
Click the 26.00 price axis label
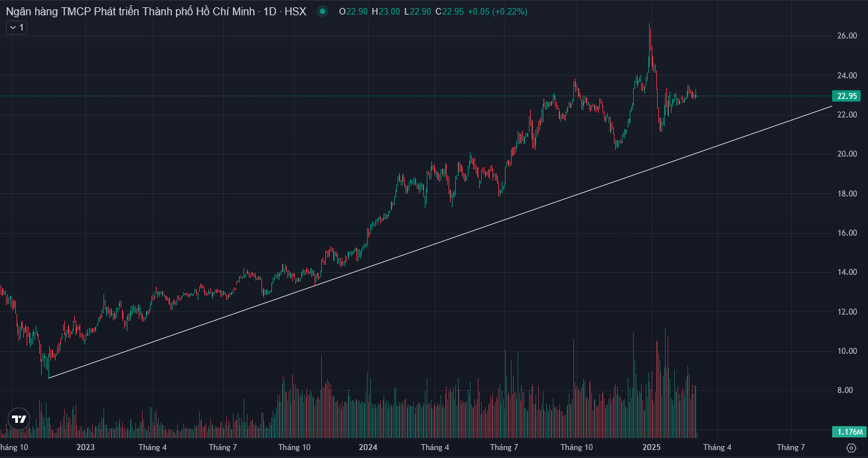846,36
